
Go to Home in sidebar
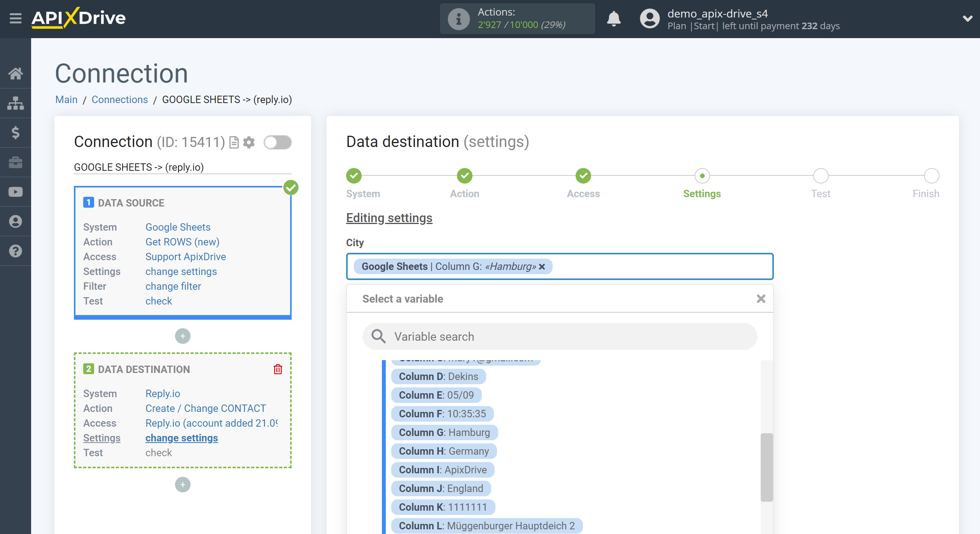[16, 74]
